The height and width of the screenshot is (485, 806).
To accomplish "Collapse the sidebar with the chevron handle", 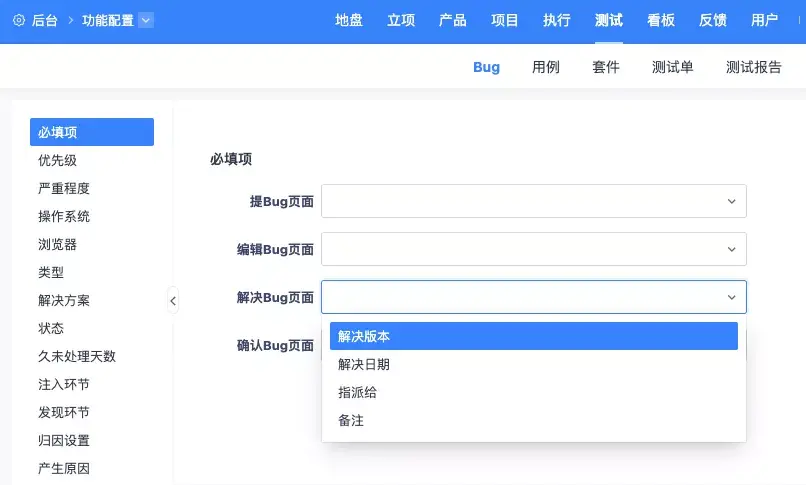I will tap(173, 301).
